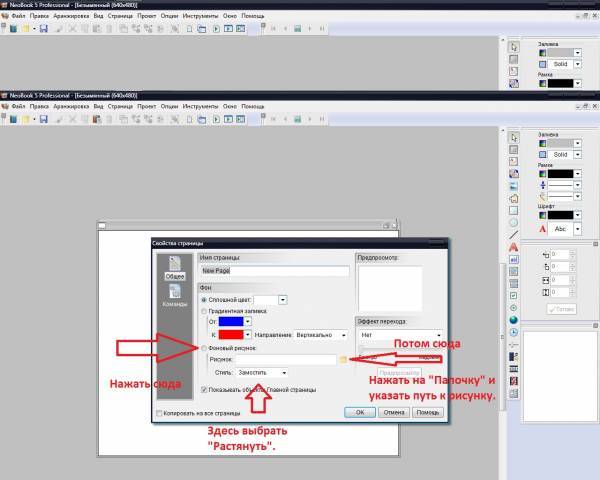Select the arrow pointer tool in the tool palette
This screenshot has width=600, height=480.
[x=514, y=137]
